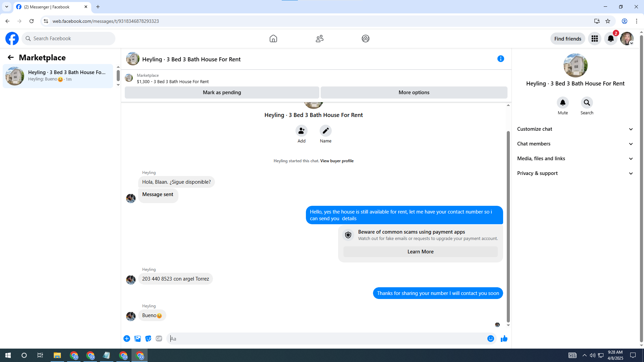The height and width of the screenshot is (362, 644).
Task: Click the thumbs-up like send icon
Action: tap(504, 339)
